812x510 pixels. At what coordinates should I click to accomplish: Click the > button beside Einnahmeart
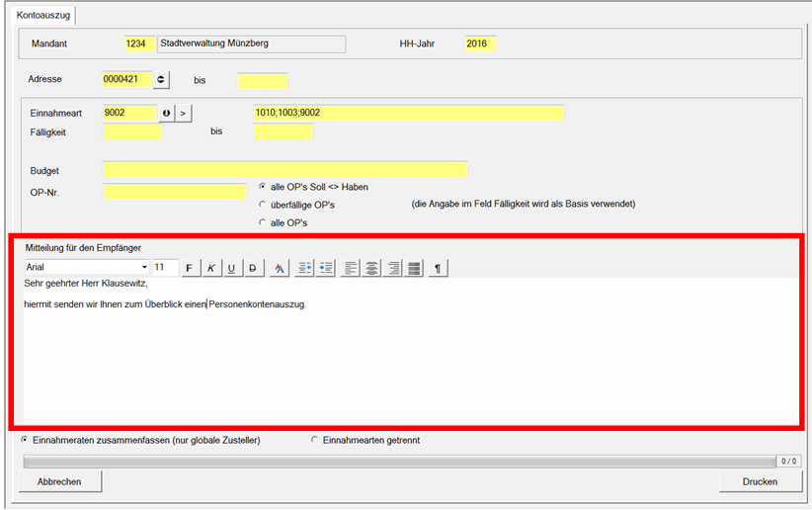tap(183, 114)
